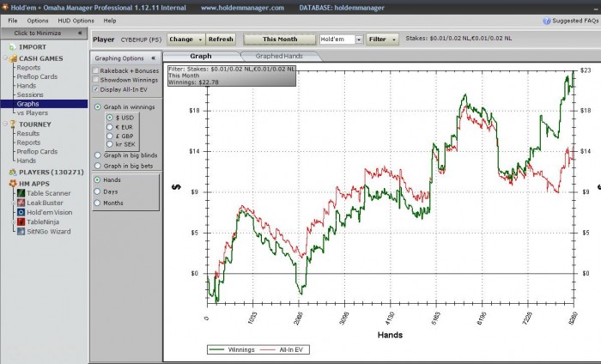Open cash games Hands
The width and height of the screenshot is (601, 364).
coord(26,86)
